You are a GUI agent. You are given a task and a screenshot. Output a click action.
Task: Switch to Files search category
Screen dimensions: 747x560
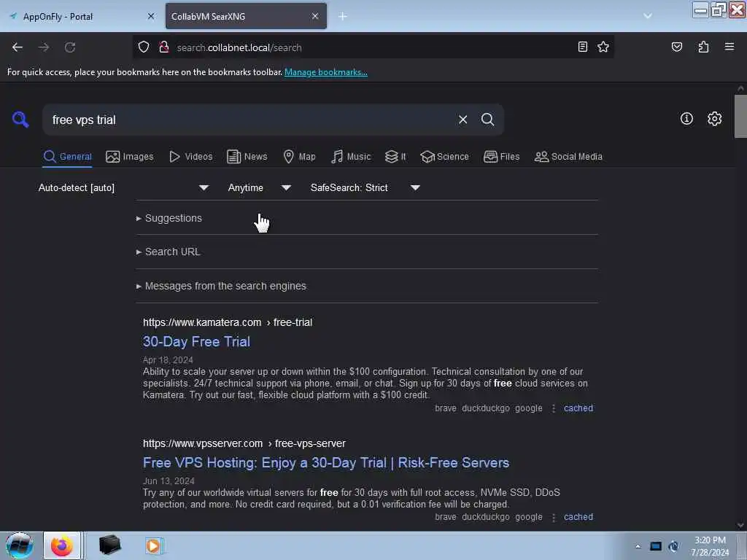pyautogui.click(x=502, y=157)
